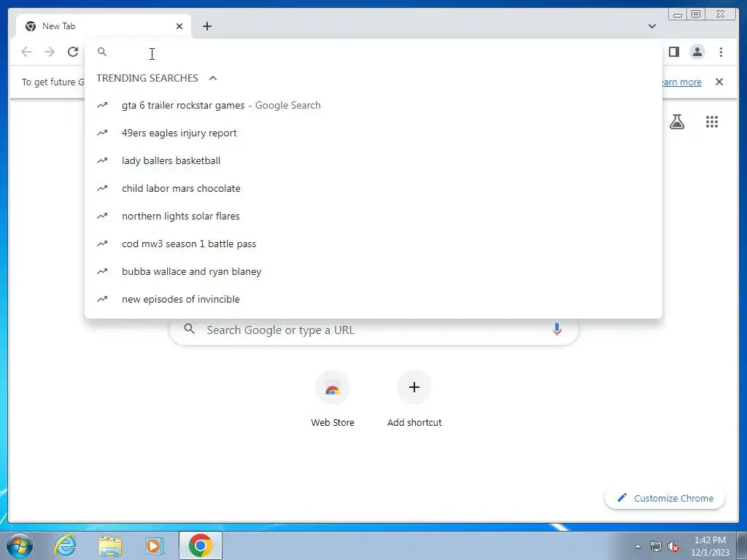Select new episodes of invincible suggestion
Screen dimensions: 747x560
tap(373, 298)
